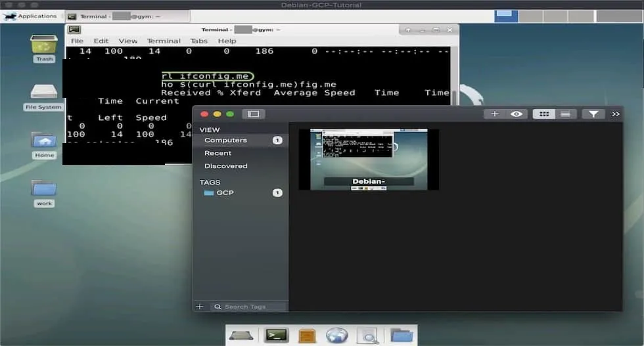Launch the web browser globe icon
This screenshot has width=644, height=346.
click(x=336, y=335)
